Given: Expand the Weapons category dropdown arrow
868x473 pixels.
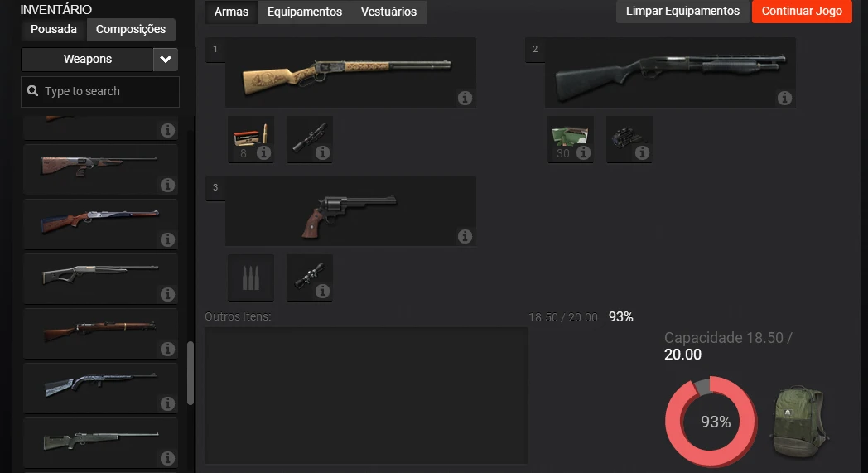Looking at the screenshot, I should 166,60.
